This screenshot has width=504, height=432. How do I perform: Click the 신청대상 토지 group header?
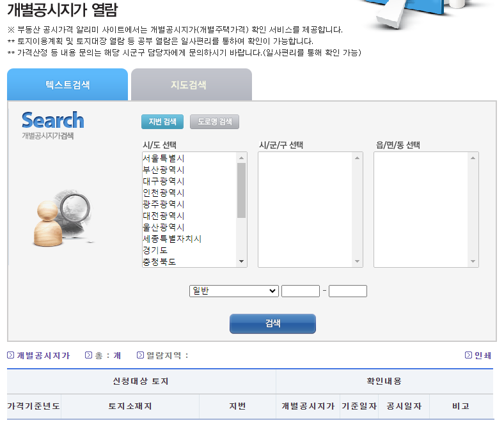point(141,382)
